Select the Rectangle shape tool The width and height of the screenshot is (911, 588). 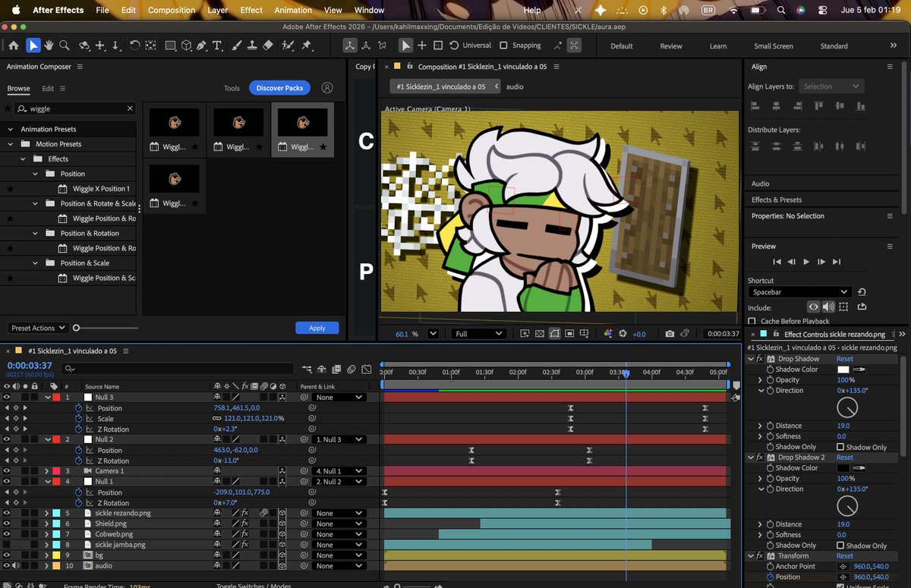pyautogui.click(x=170, y=46)
